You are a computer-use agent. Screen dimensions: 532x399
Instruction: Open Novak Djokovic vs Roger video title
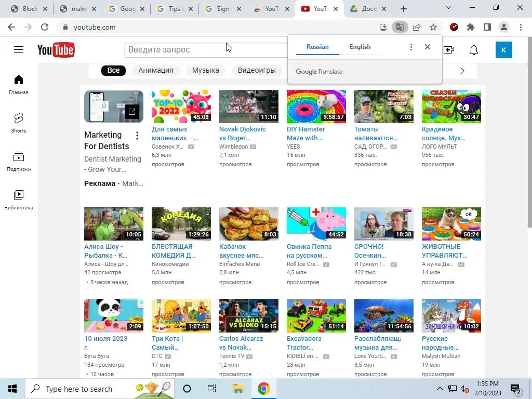click(x=242, y=134)
